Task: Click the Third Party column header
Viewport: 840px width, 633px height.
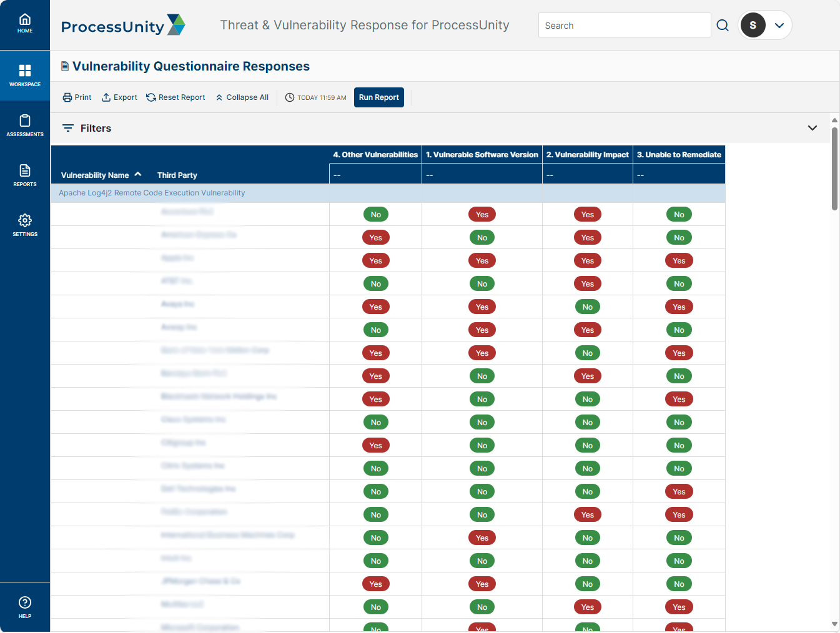Action: click(x=177, y=175)
